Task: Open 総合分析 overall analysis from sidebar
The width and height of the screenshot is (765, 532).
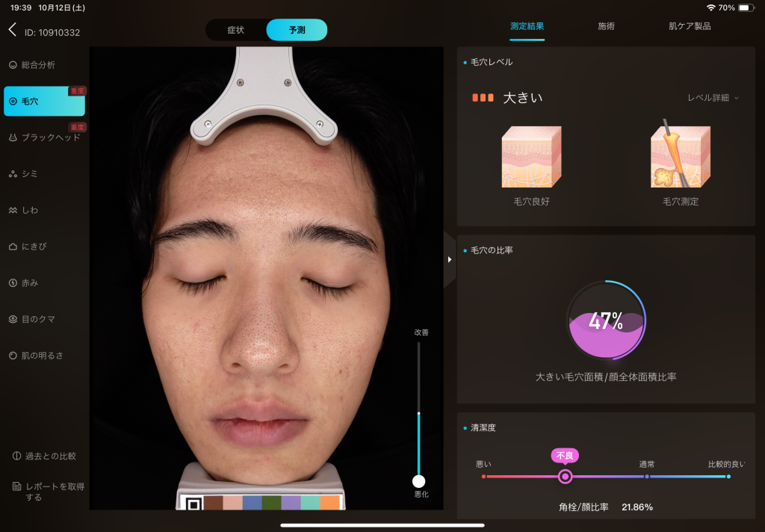Action: (x=37, y=65)
